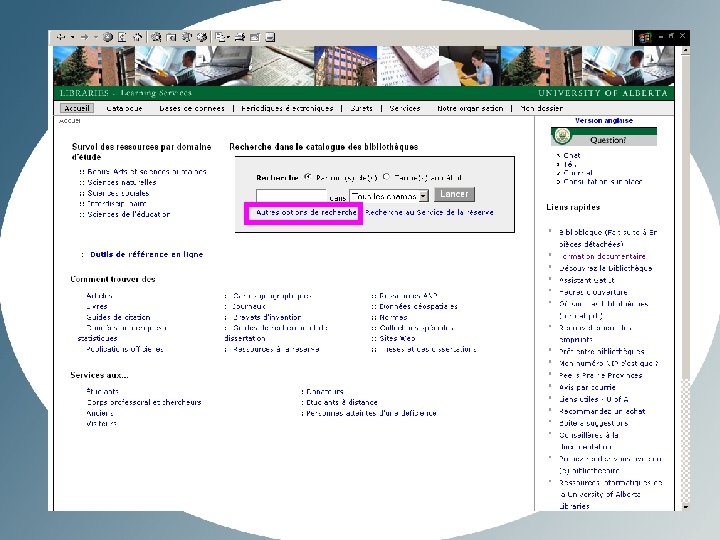Open the Chat help link
This screenshot has height=540, width=720.
572,155
